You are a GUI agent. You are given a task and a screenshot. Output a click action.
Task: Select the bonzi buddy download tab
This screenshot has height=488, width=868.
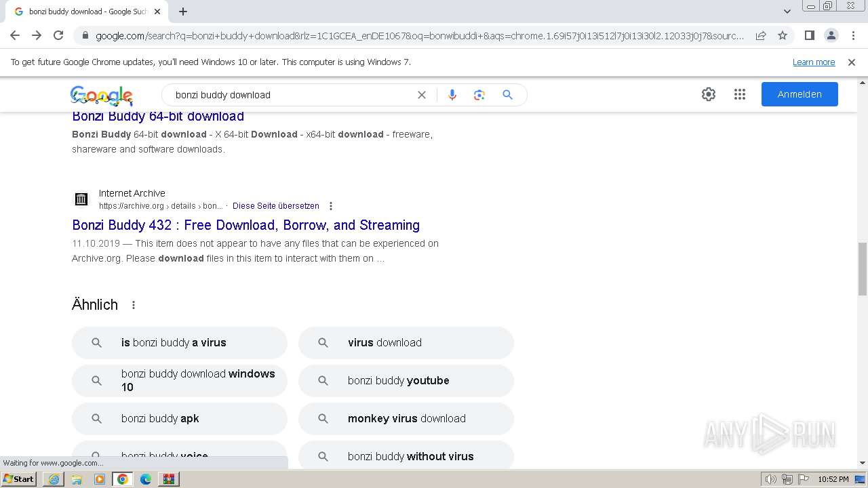(87, 12)
